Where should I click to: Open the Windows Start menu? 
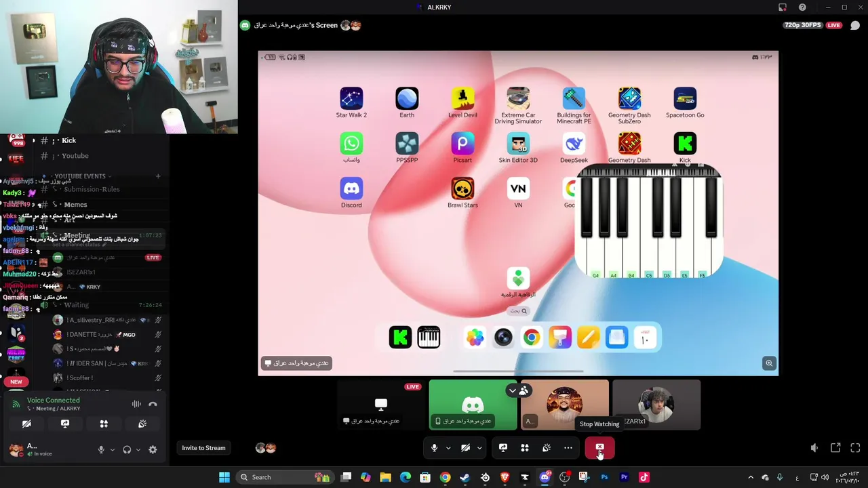point(224,477)
